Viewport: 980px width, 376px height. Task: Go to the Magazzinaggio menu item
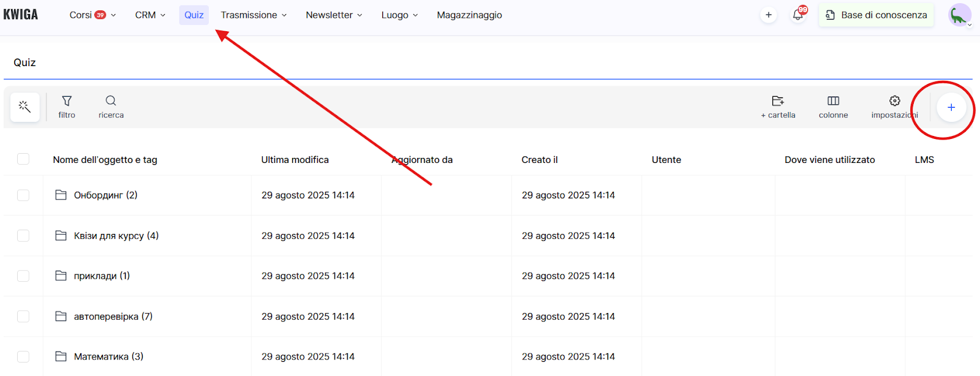pyautogui.click(x=469, y=15)
